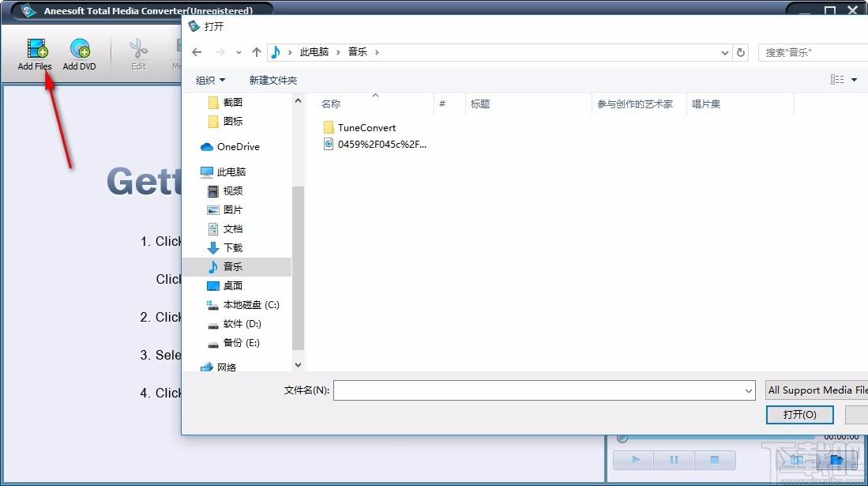Select the TuneConvert folder
This screenshot has height=486, width=868.
coord(360,127)
